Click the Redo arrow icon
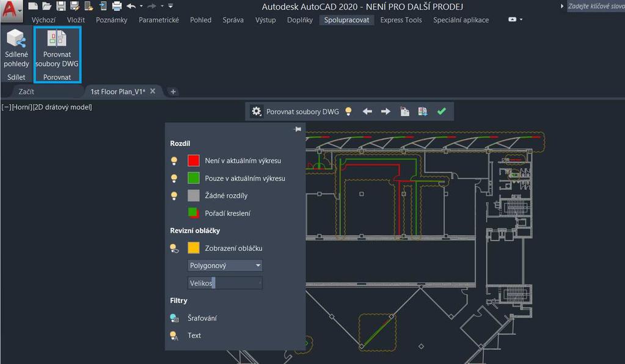The height and width of the screenshot is (364, 625). (152, 6)
